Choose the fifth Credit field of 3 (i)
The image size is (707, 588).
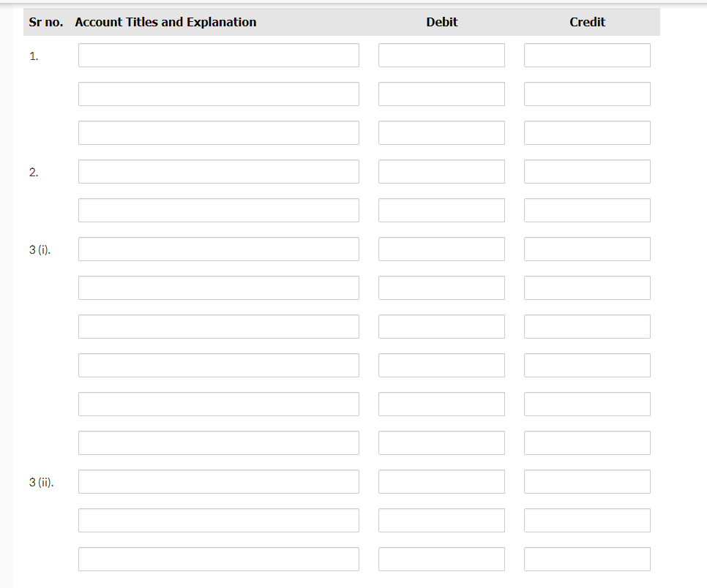587,404
